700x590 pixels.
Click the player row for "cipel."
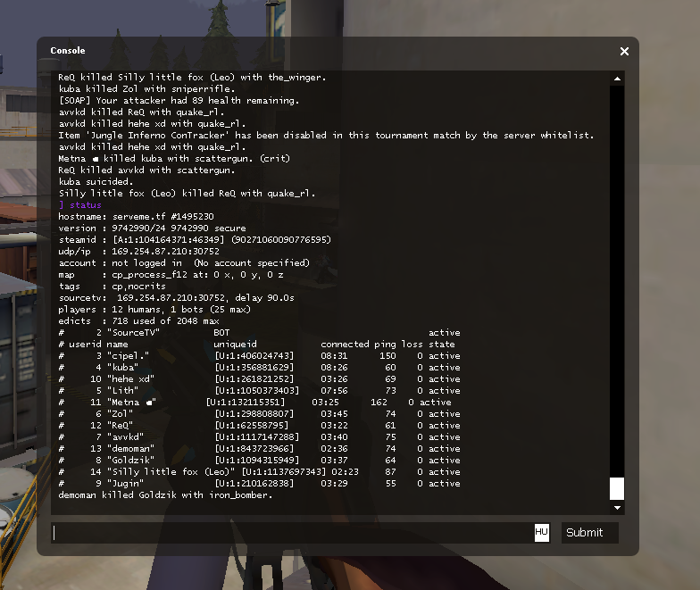[x=259, y=356]
